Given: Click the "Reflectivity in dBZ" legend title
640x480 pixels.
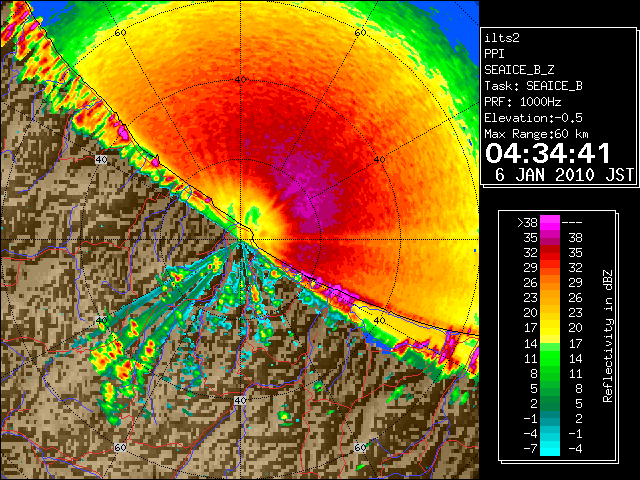Looking at the screenshot, I should pos(607,336).
